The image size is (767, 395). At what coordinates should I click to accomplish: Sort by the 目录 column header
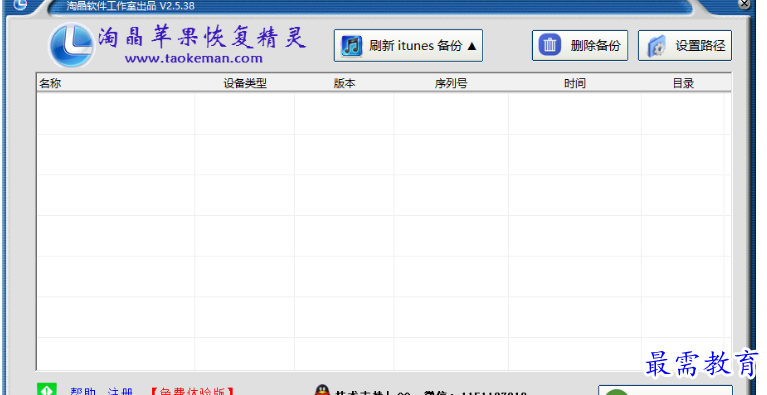[683, 83]
